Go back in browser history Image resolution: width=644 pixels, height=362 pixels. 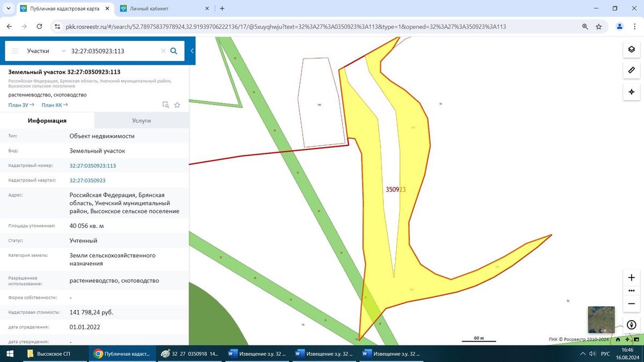point(9,26)
